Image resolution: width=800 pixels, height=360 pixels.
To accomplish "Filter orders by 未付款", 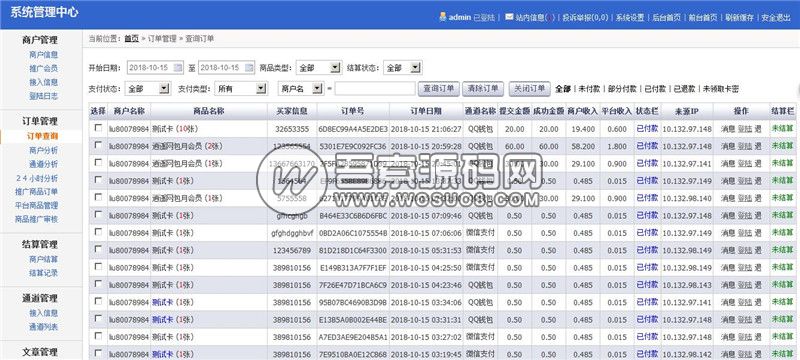I will pyautogui.click(x=589, y=89).
